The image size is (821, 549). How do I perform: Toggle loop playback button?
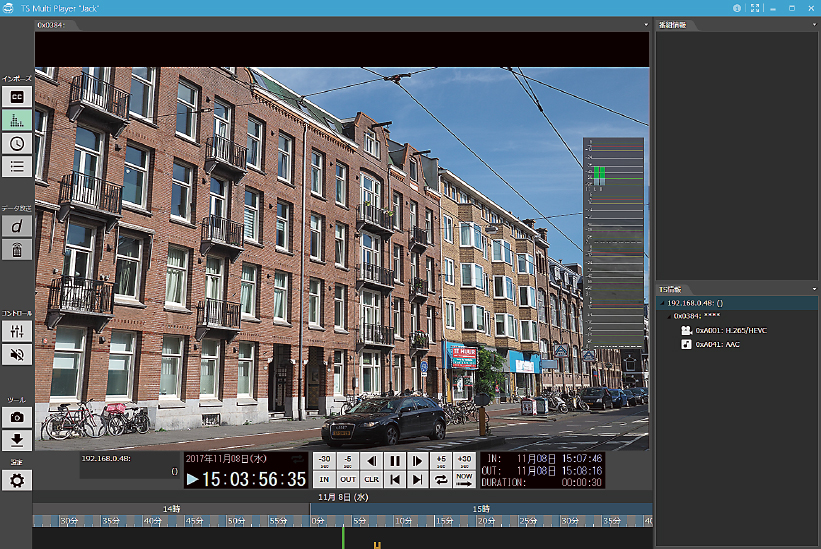tap(440, 480)
